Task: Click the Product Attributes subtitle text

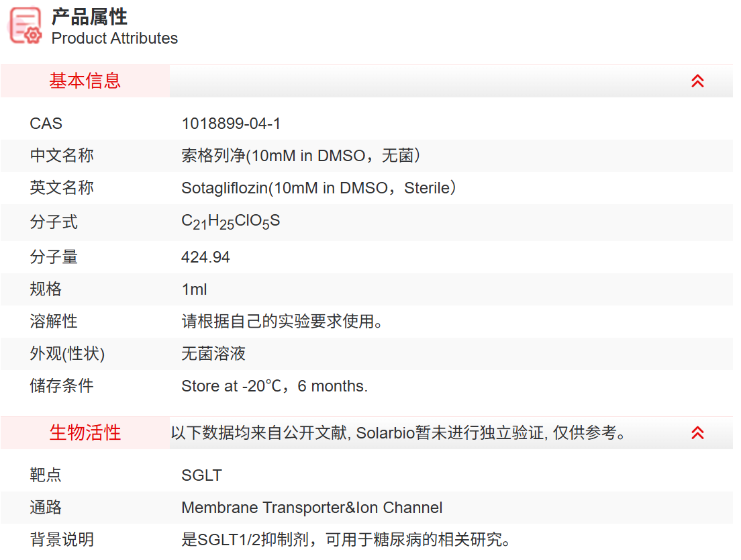Action: (x=114, y=39)
